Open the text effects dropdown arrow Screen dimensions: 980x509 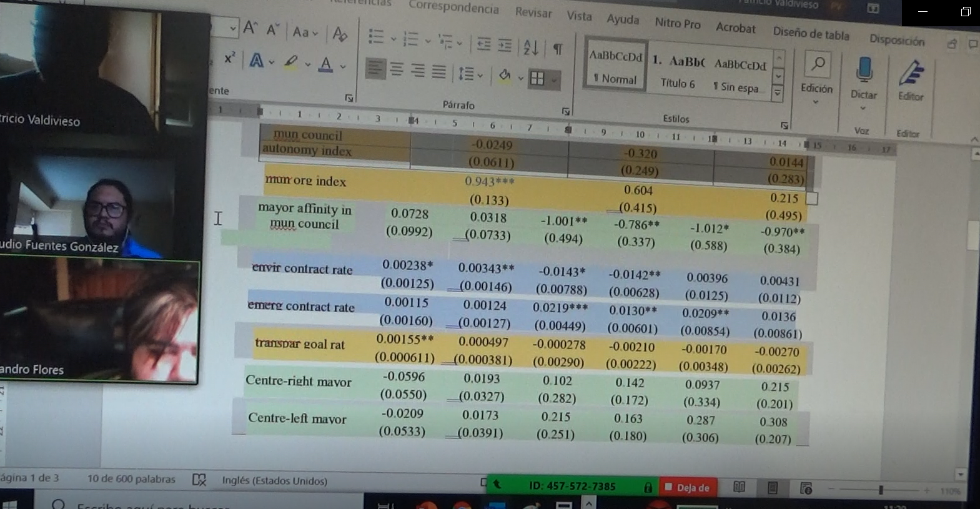272,62
